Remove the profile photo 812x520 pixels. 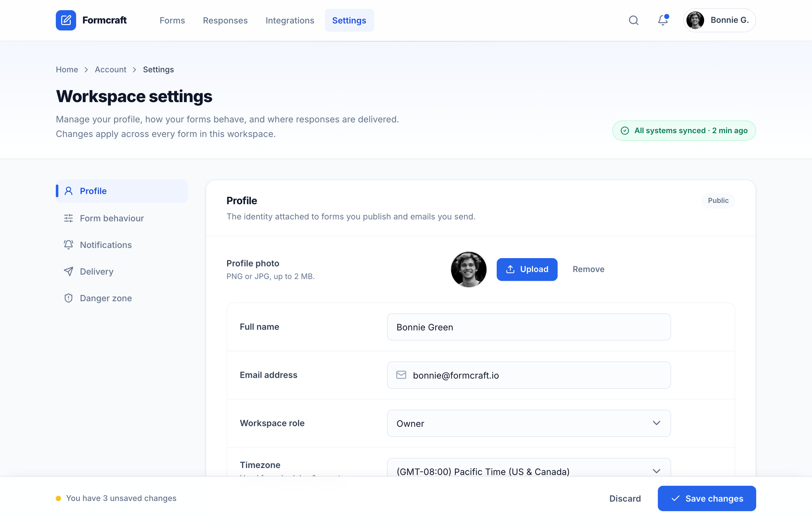588,270
